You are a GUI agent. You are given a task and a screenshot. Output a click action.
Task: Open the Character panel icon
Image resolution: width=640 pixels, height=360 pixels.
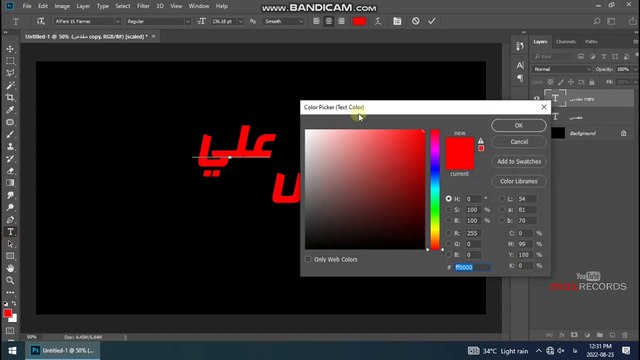pos(520,65)
